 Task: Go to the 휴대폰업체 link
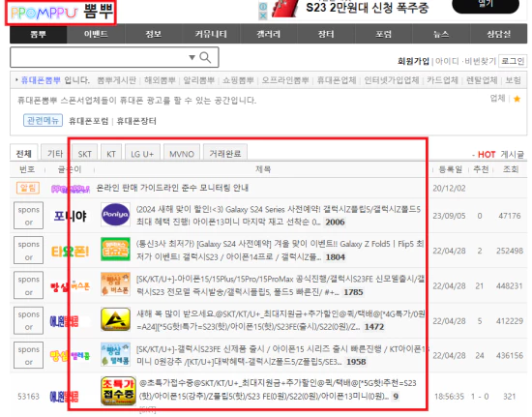coord(337,80)
